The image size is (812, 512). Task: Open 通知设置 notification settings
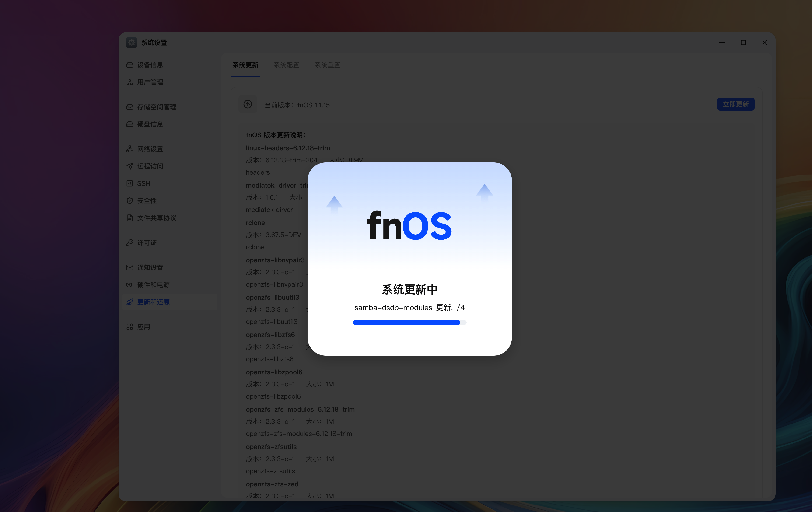click(150, 267)
